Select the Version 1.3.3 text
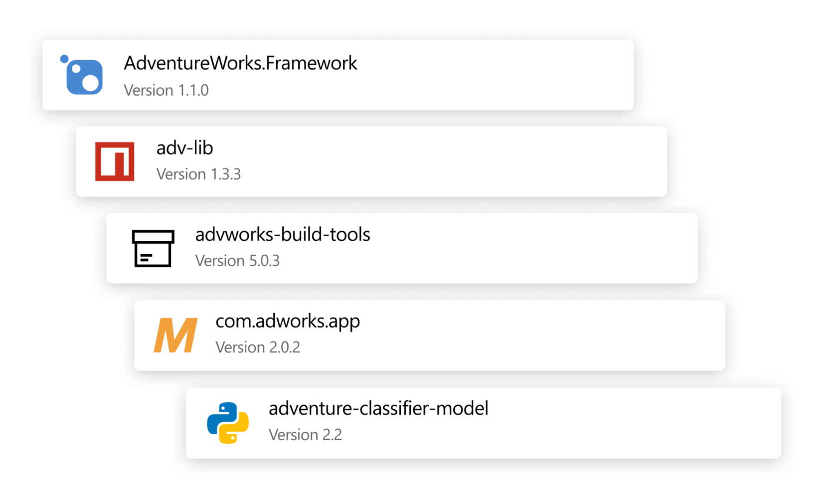Image resolution: width=824 pixels, height=504 pixels. 198,174
